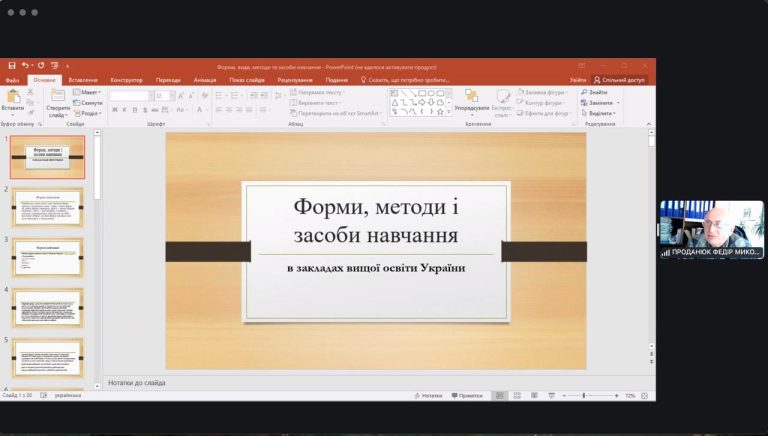Click the Скинути reset button

click(90, 103)
